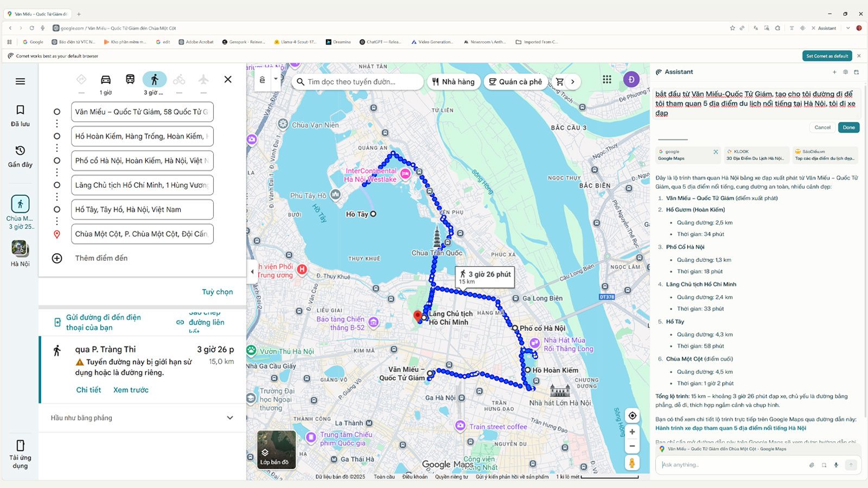Select the public transit mode icon
868x488 pixels.
point(130,80)
